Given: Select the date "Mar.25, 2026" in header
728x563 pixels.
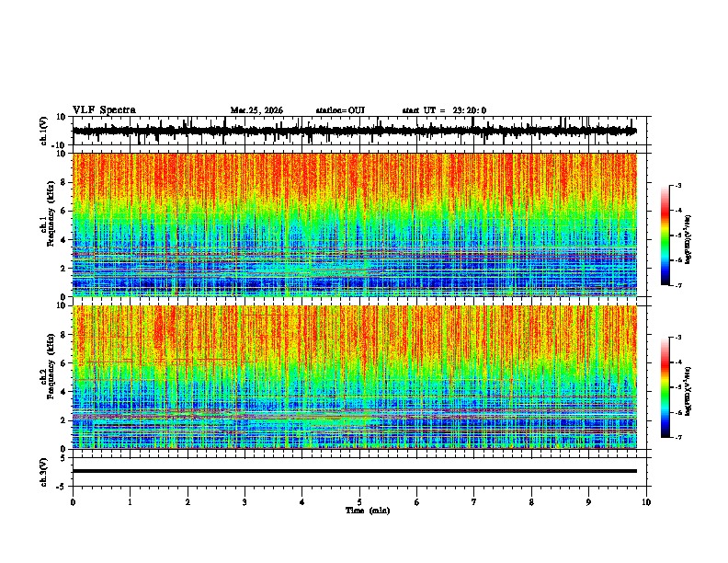Looking at the screenshot, I should [256, 110].
